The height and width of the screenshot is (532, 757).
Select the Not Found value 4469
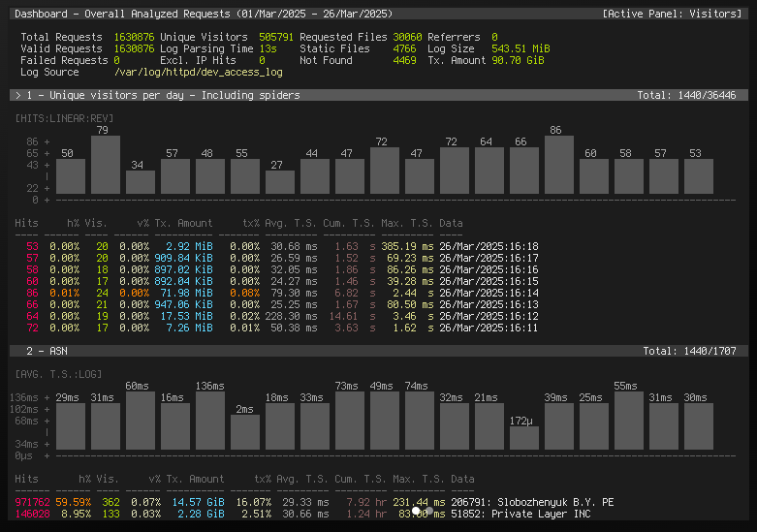pyautogui.click(x=404, y=60)
